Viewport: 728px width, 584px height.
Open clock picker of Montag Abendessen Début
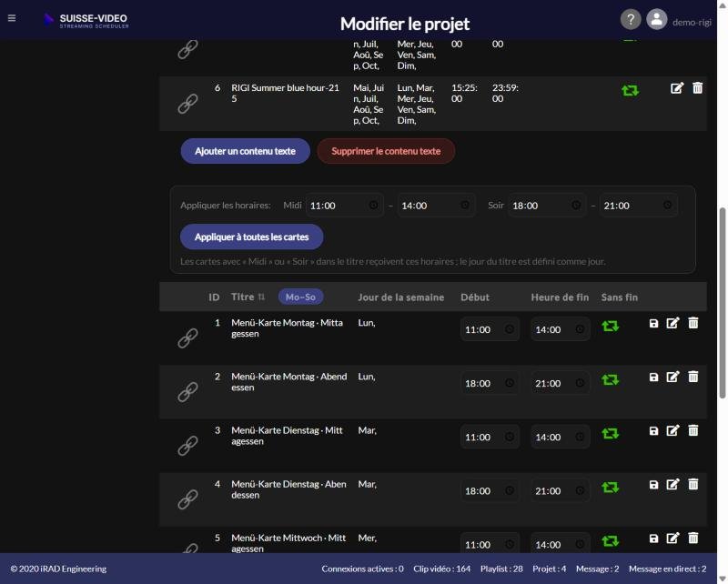pyautogui.click(x=510, y=383)
